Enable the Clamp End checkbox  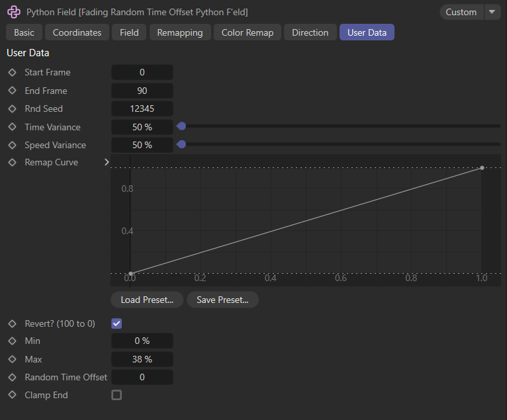(116, 395)
